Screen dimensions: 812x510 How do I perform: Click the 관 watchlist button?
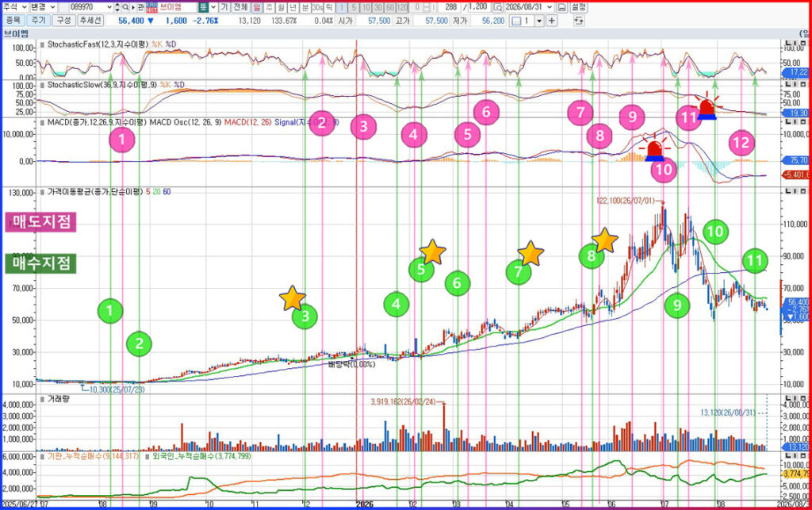[140, 7]
